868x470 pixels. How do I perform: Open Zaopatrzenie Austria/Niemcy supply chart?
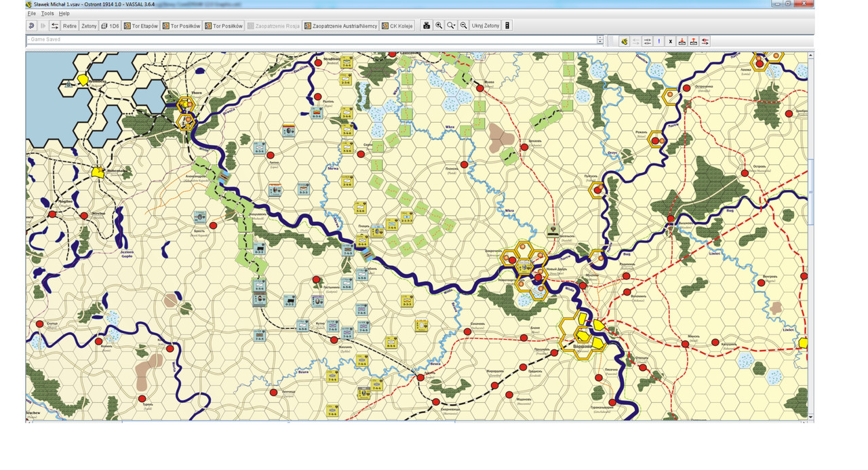340,26
